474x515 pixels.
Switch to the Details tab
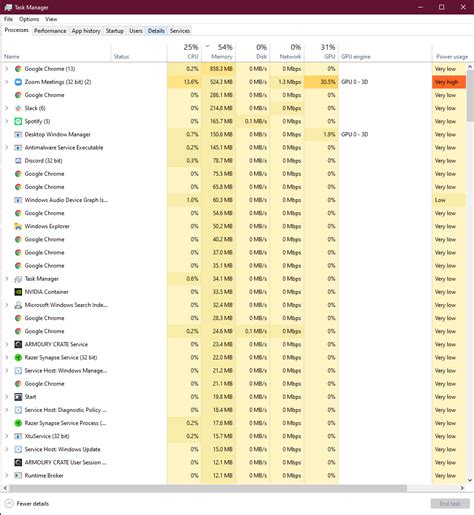pos(156,31)
